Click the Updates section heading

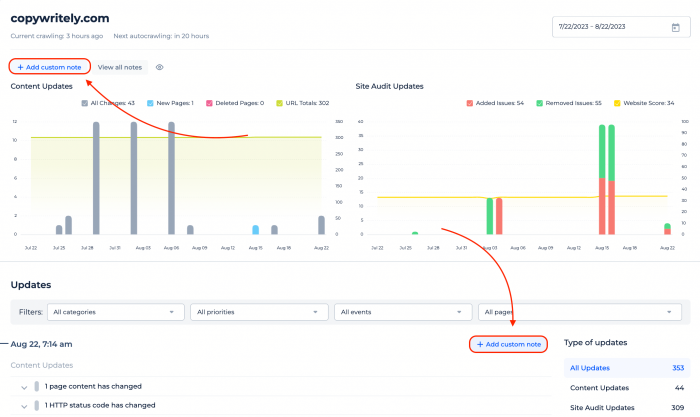pyautogui.click(x=31, y=285)
